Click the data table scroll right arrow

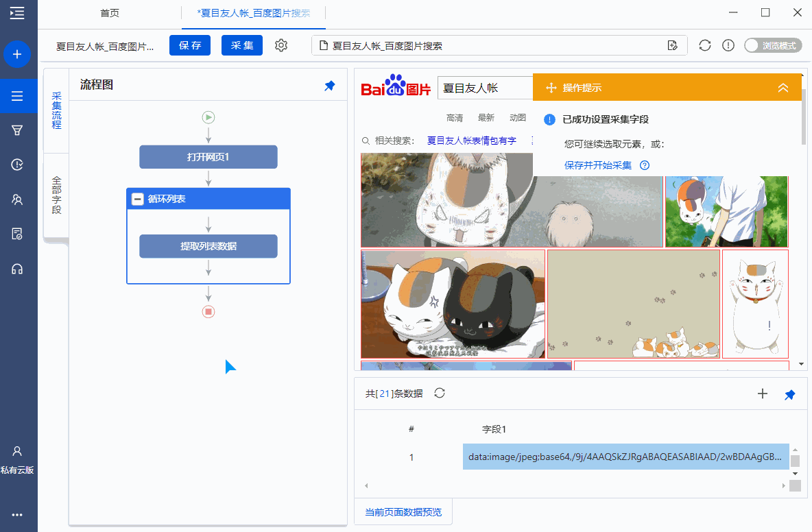point(783,485)
